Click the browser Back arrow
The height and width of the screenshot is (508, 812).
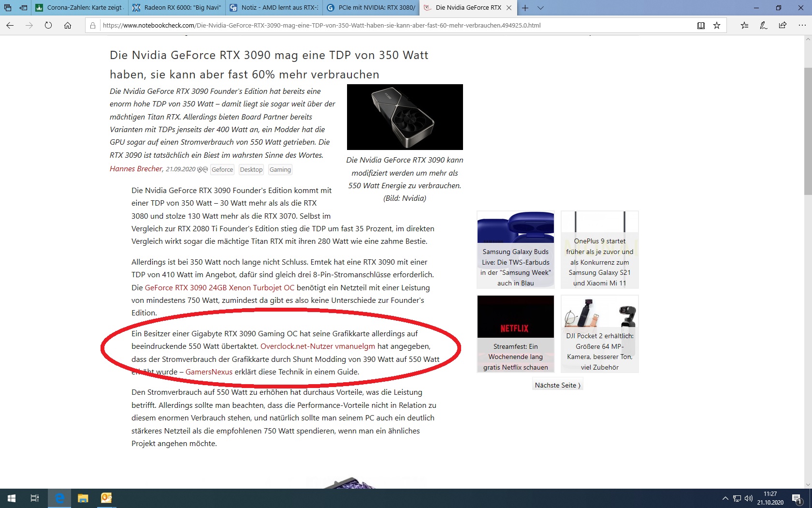(x=10, y=26)
